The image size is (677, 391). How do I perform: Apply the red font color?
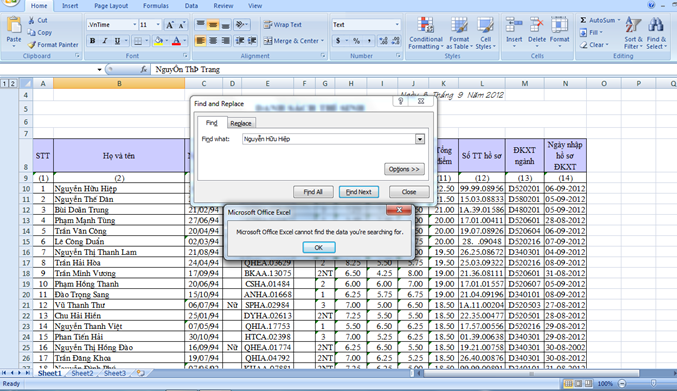point(176,41)
